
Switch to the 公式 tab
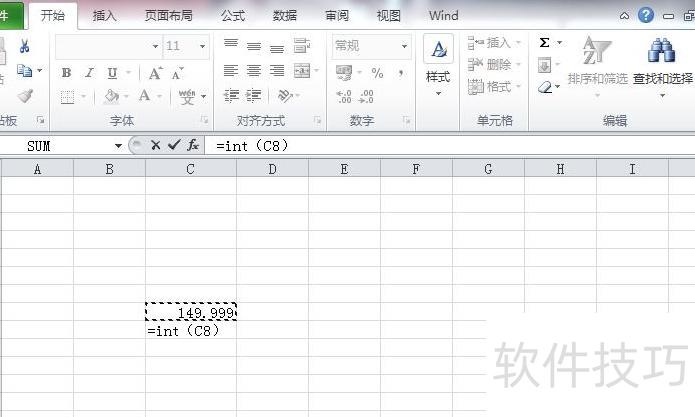pos(233,16)
